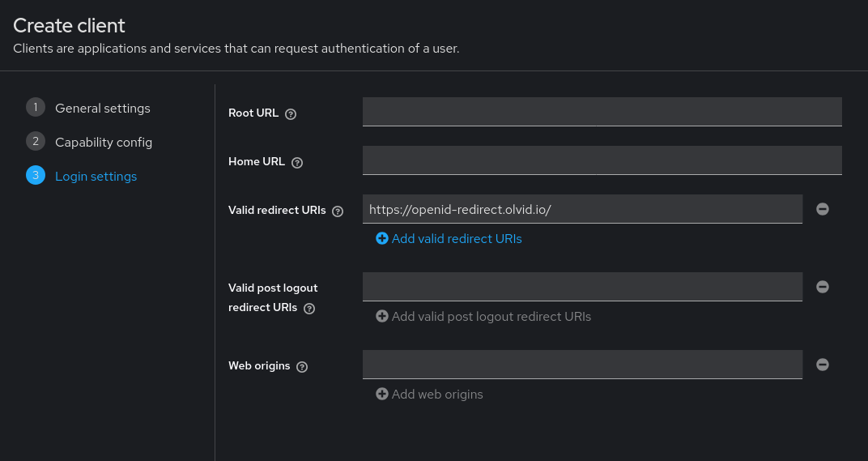This screenshot has height=461, width=868.
Task: Add web origins entry
Action: point(430,394)
